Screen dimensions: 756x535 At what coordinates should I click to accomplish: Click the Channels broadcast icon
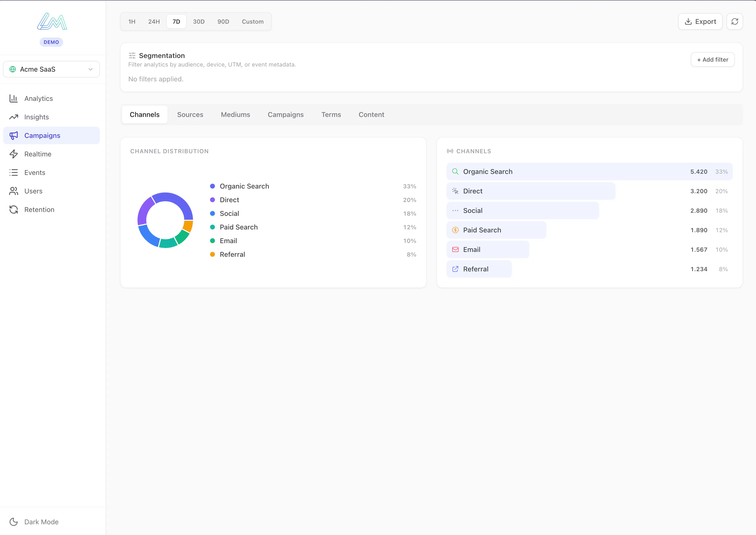(x=450, y=151)
